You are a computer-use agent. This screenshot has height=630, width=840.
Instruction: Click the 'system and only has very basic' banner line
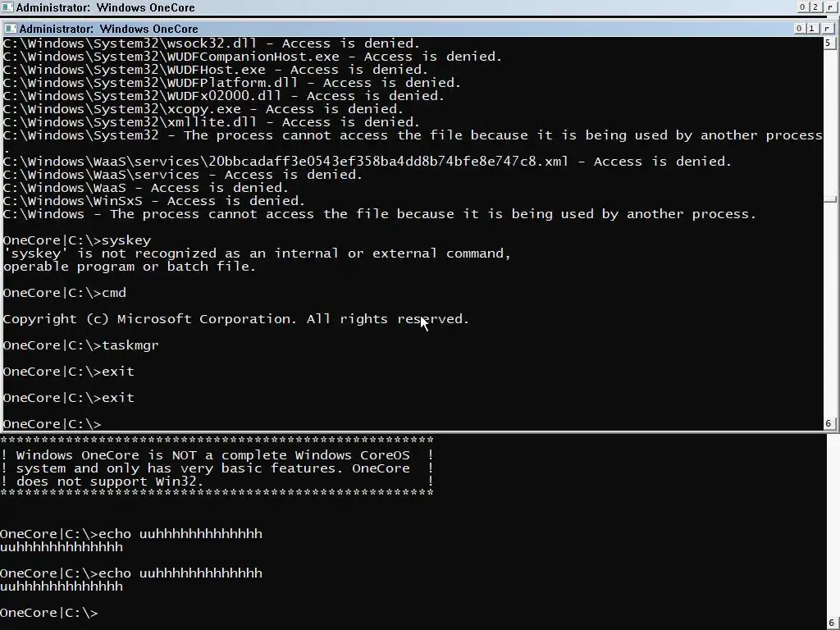[217, 468]
